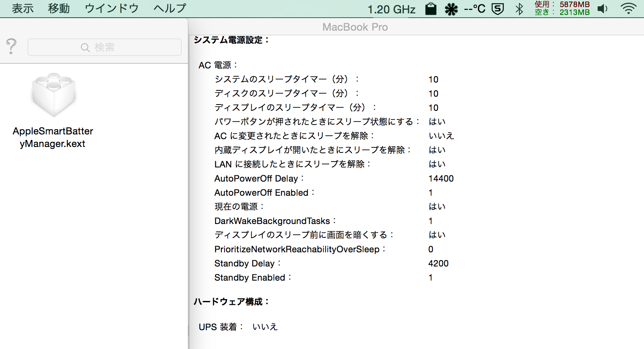This screenshot has width=644, height=349.
Task: Click the LAN に接続したとき row label
Action: click(293, 164)
